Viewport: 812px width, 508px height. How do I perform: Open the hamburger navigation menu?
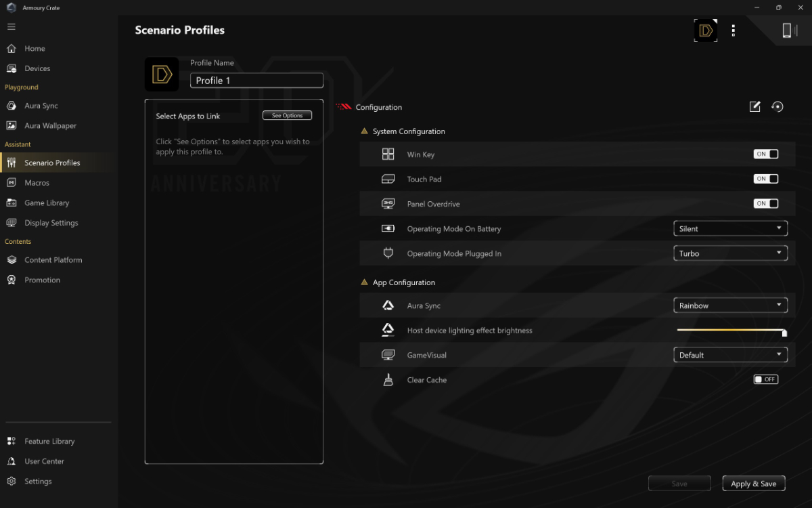(11, 26)
